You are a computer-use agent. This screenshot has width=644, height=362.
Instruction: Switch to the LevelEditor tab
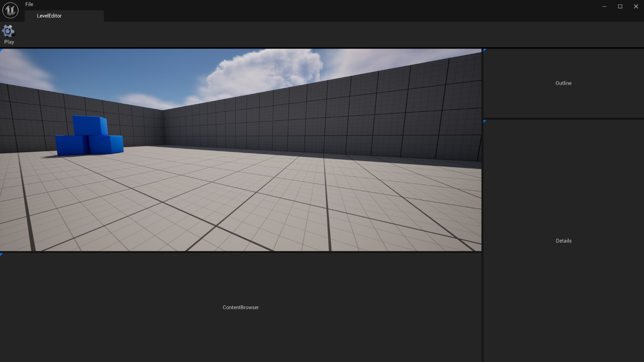click(49, 15)
